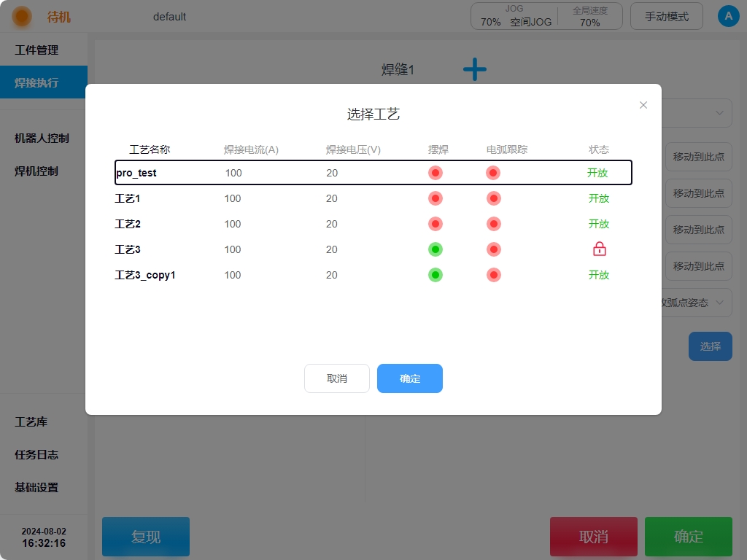Toggle 摆焊 indicator for 工艺2
Viewport: 747px width, 560px height.
coord(436,224)
